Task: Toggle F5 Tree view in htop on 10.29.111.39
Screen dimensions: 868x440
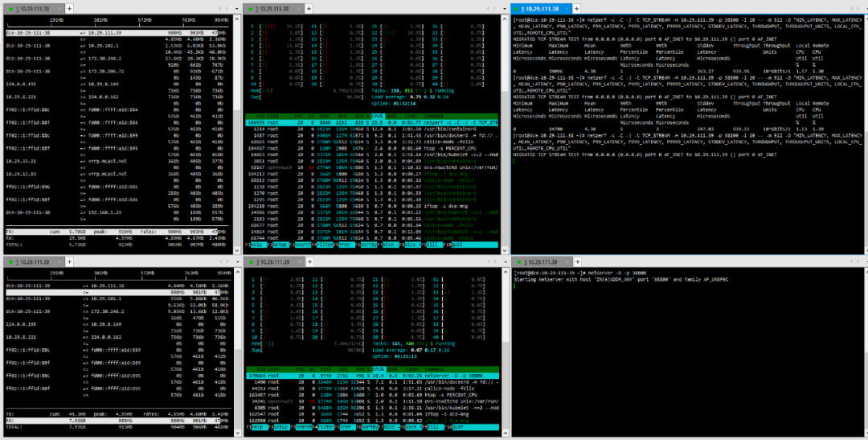Action: [344, 427]
